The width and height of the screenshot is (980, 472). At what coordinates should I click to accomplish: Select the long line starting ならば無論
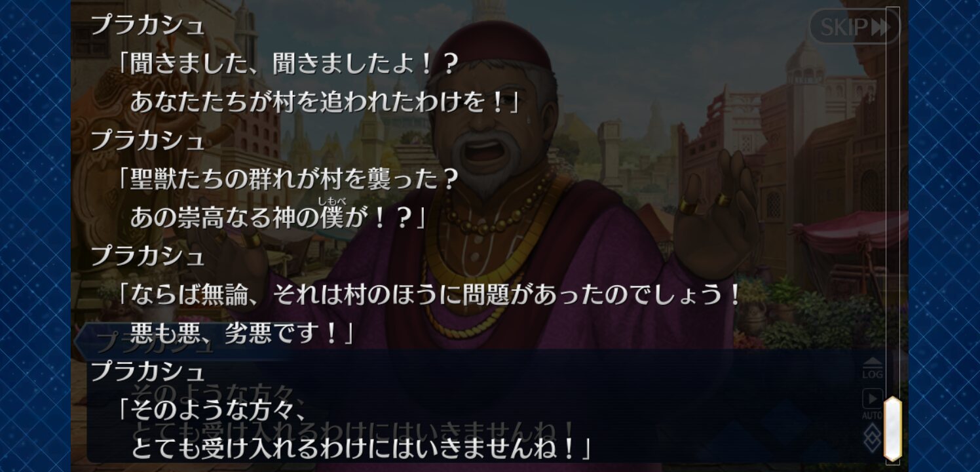tap(428, 294)
